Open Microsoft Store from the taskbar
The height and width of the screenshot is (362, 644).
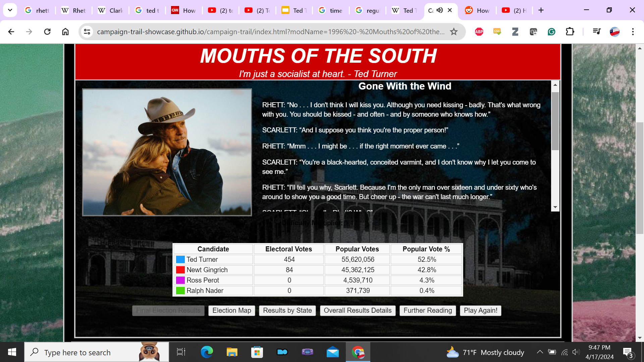257,352
